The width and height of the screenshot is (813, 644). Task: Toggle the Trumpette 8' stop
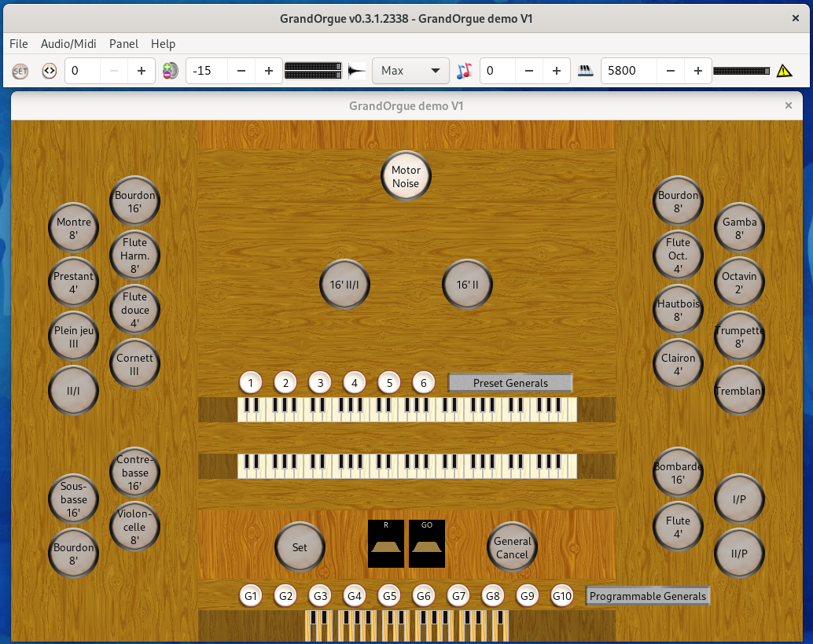pyautogui.click(x=739, y=337)
